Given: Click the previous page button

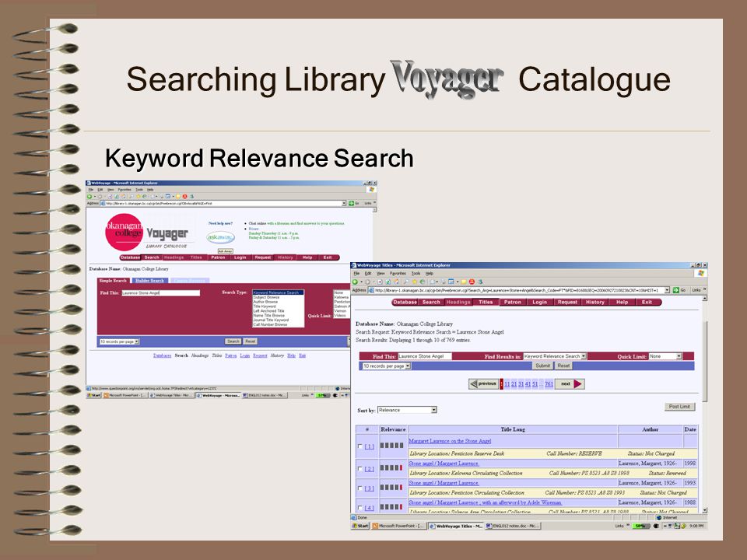Looking at the screenshot, I should point(483,383).
